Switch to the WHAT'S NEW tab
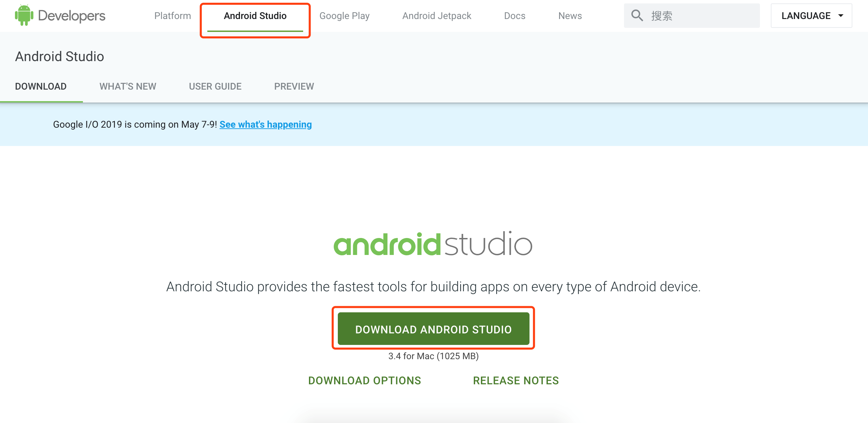The height and width of the screenshot is (423, 868). (x=128, y=86)
